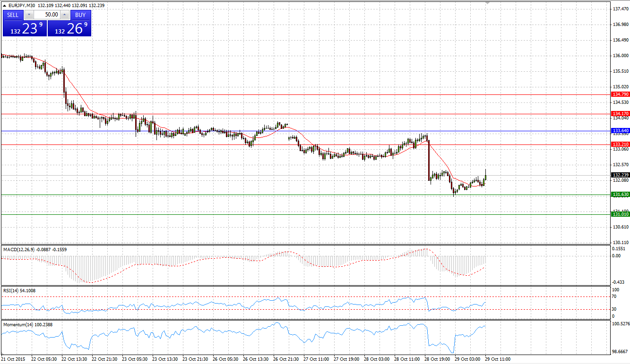Image resolution: width=630 pixels, height=364 pixels.
Task: Click the EURJPY,M30 chart title text
Action: [22, 6]
